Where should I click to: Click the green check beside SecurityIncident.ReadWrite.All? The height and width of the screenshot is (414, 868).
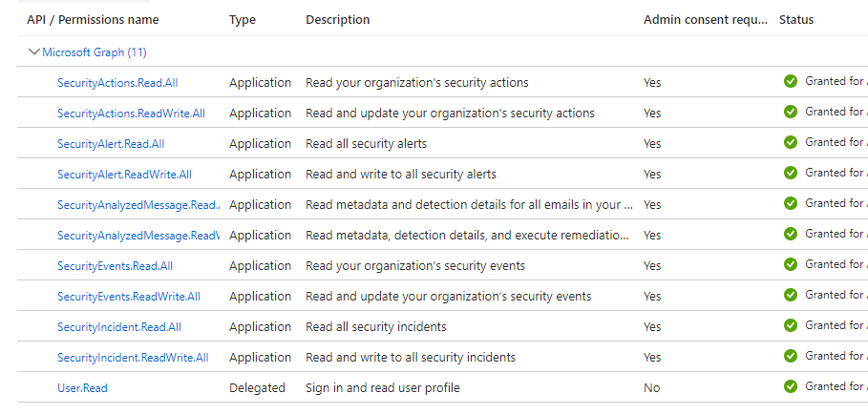[x=790, y=356]
